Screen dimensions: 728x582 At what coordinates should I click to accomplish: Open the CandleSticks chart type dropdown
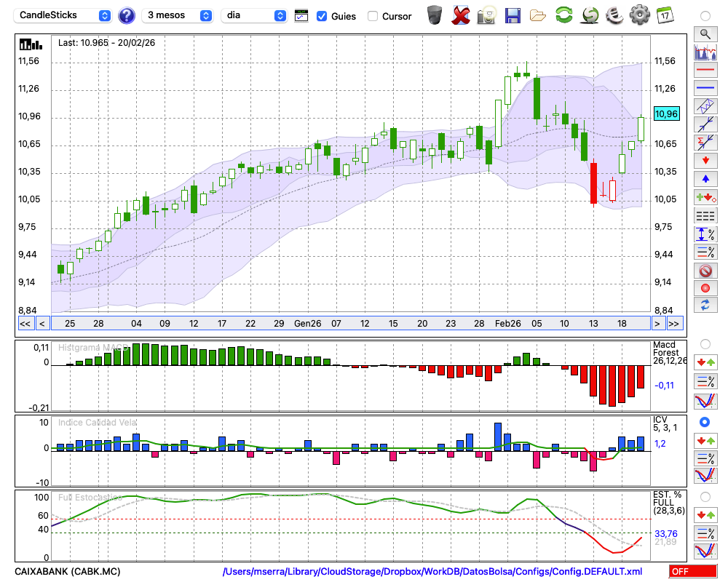pos(63,15)
